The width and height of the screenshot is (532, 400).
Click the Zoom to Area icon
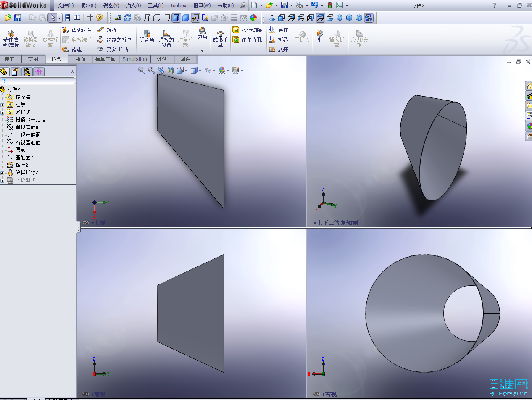pyautogui.click(x=151, y=70)
